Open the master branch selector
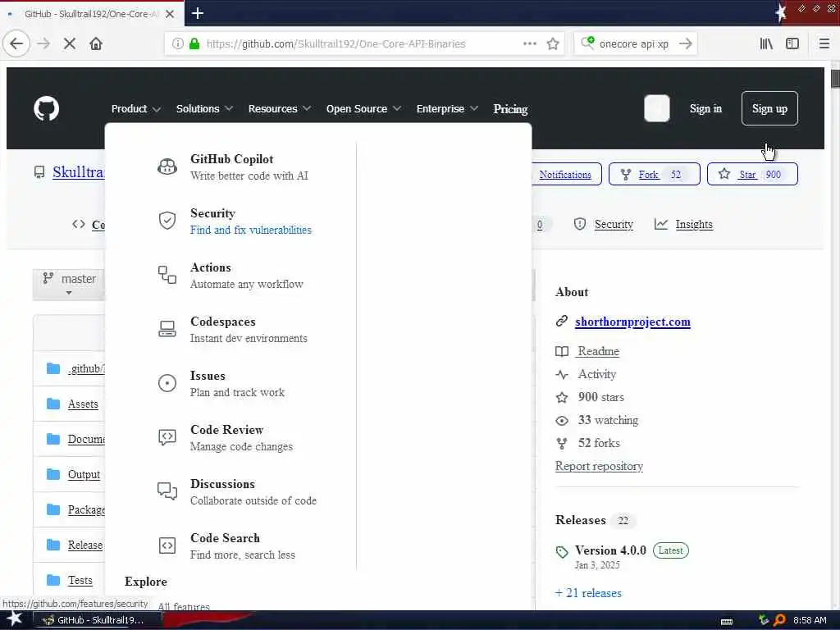The image size is (840, 630). point(69,284)
